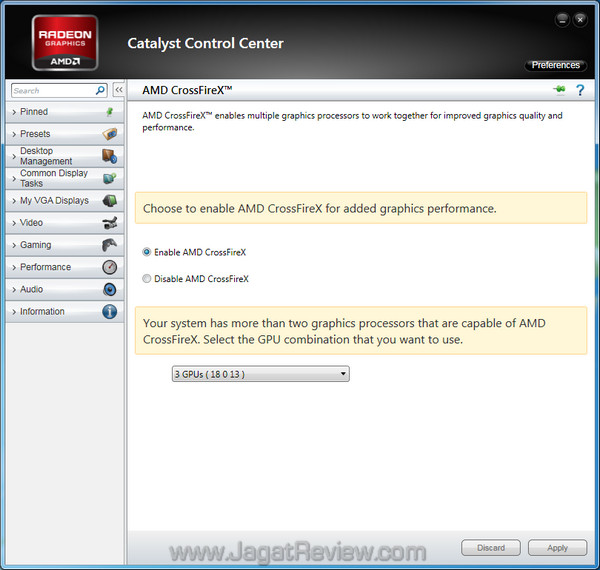Click the Gaming controller icon
Screen dimensions: 600x570
coord(110,245)
